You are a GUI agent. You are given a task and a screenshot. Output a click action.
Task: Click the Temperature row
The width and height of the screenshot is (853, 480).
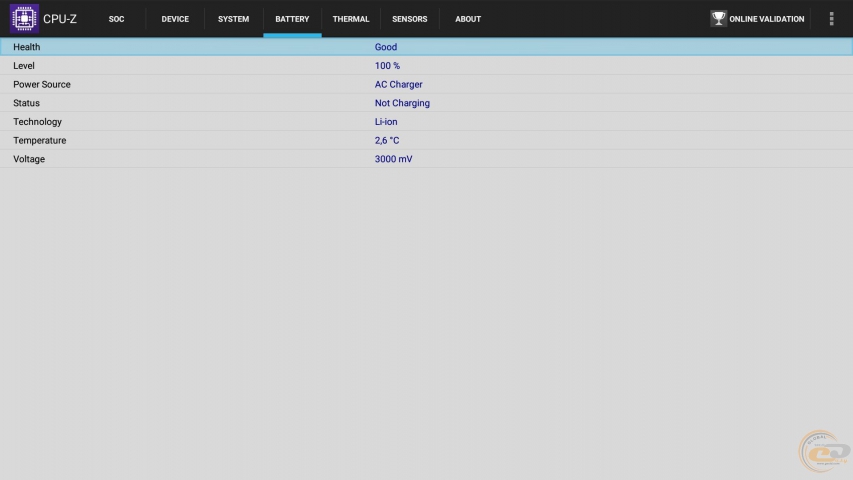[426, 141]
